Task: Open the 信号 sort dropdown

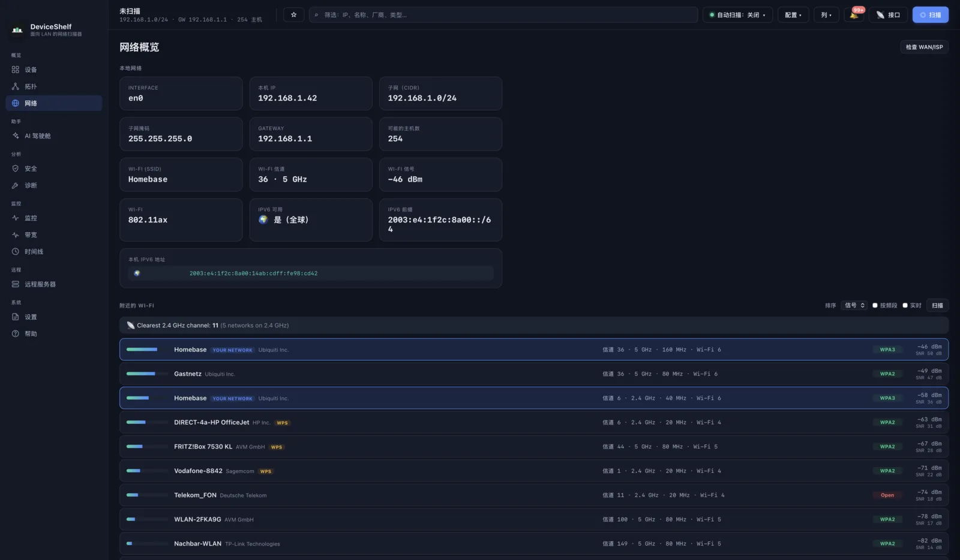Action: tap(854, 306)
